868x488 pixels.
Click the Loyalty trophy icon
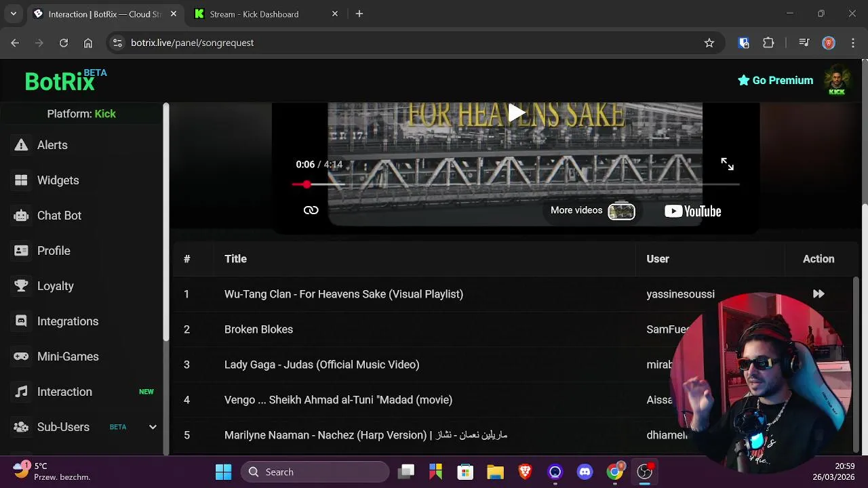coord(21,286)
